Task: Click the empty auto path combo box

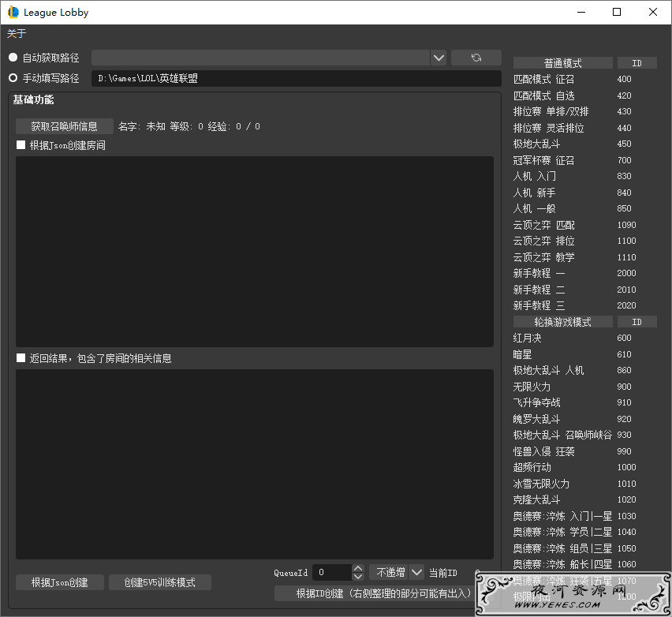Action: point(260,58)
